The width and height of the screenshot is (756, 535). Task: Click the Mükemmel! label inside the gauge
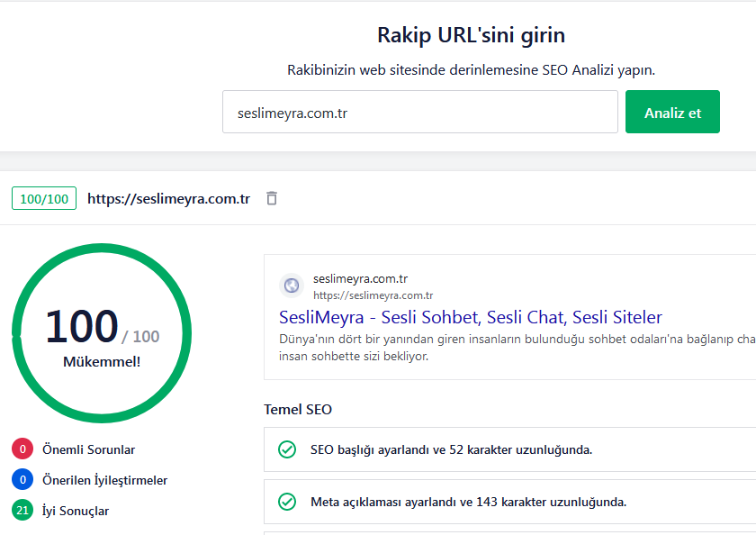(102, 362)
